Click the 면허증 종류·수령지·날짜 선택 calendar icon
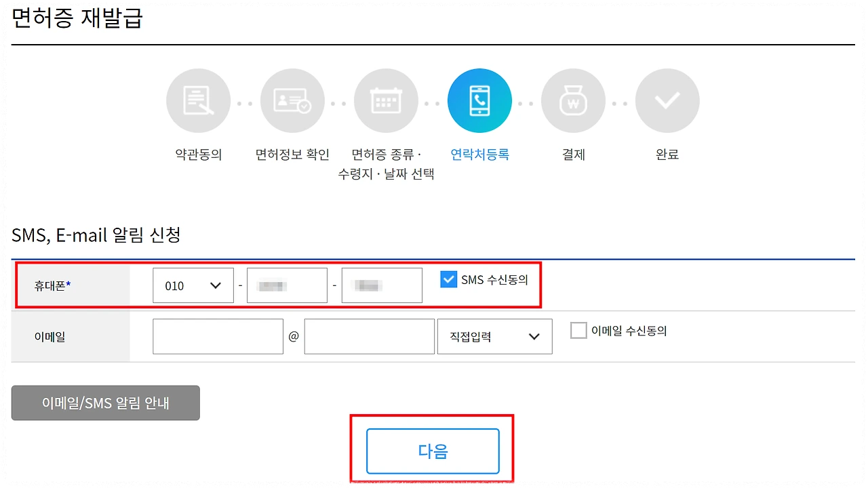This screenshot has height=488, width=868. pyautogui.click(x=386, y=100)
